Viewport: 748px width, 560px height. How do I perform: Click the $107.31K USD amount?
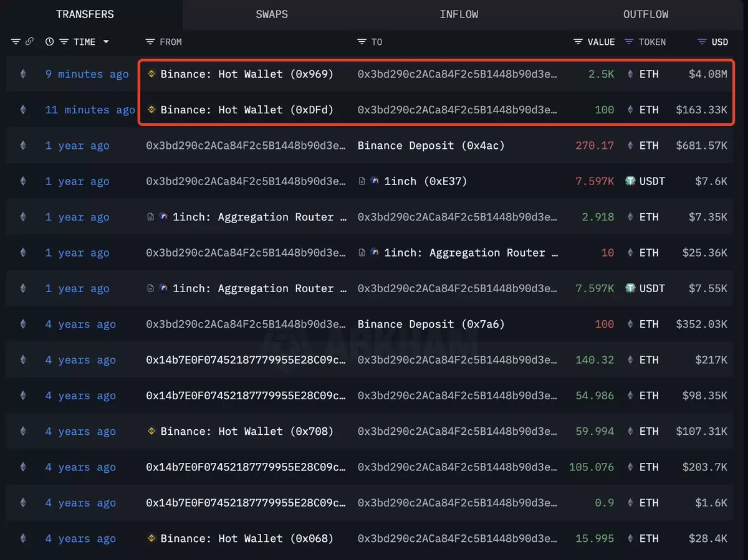pyautogui.click(x=702, y=431)
